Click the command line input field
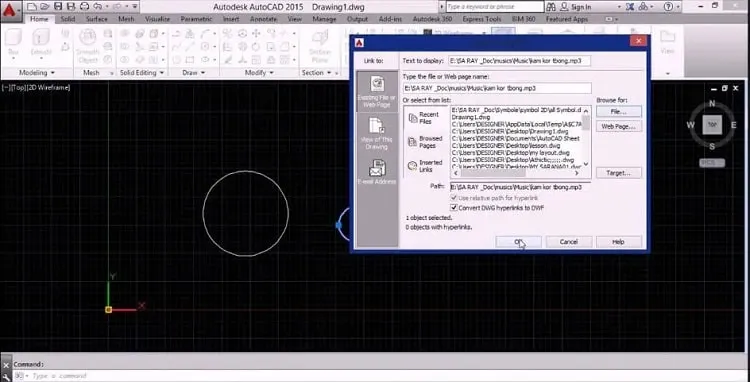 [x=383, y=376]
